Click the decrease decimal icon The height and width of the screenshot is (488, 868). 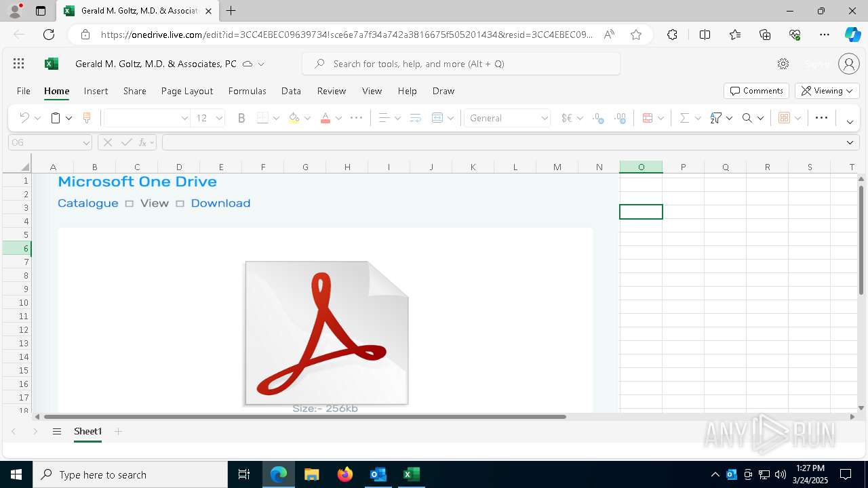(x=620, y=118)
